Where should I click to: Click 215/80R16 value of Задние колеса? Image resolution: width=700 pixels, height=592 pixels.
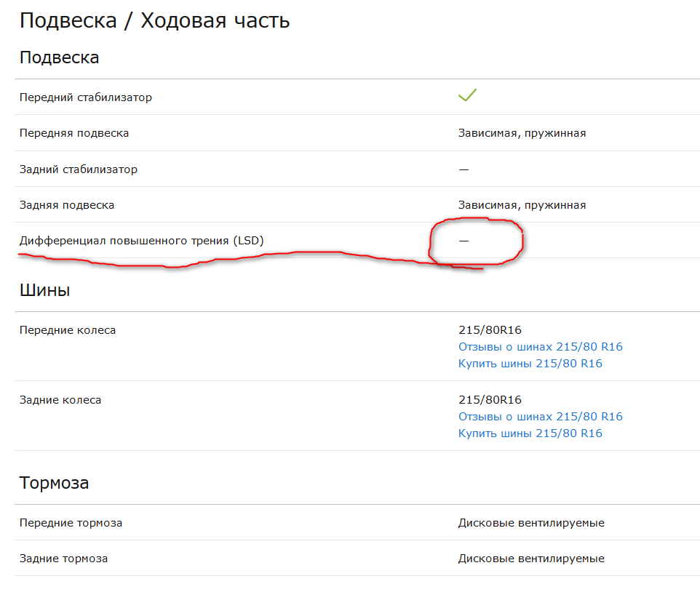[490, 399]
